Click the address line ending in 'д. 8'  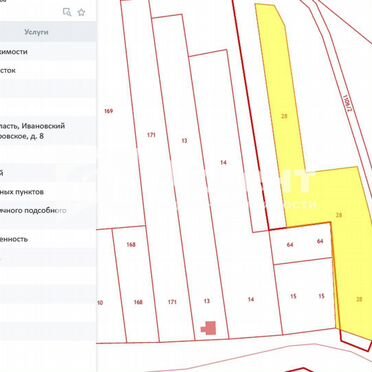tap(22, 136)
